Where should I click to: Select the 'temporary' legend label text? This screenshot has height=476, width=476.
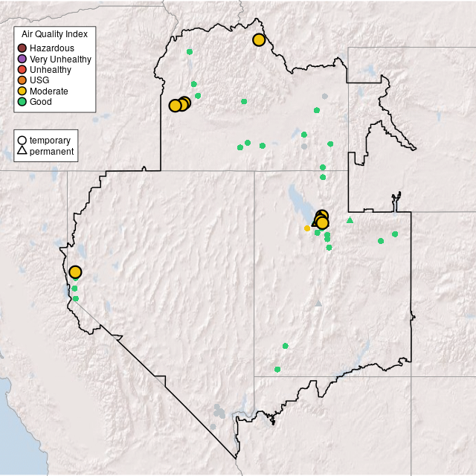tap(50, 140)
